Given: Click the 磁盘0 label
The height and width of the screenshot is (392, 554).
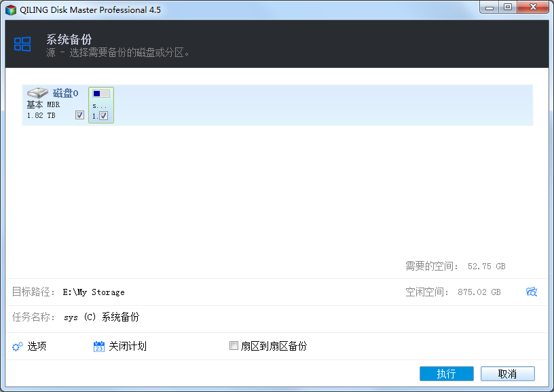Looking at the screenshot, I should pyautogui.click(x=65, y=93).
